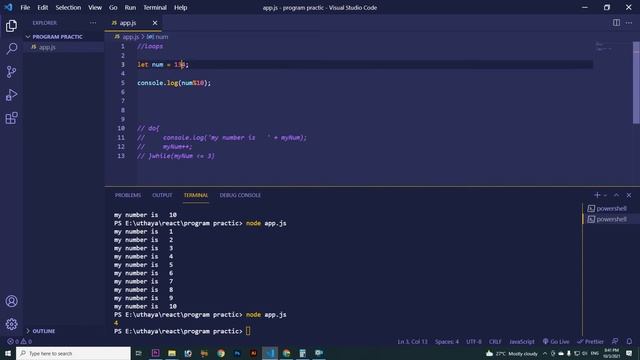This screenshot has height=360, width=640.
Task: Click the editor vertical scrollbar
Action: coord(636,82)
